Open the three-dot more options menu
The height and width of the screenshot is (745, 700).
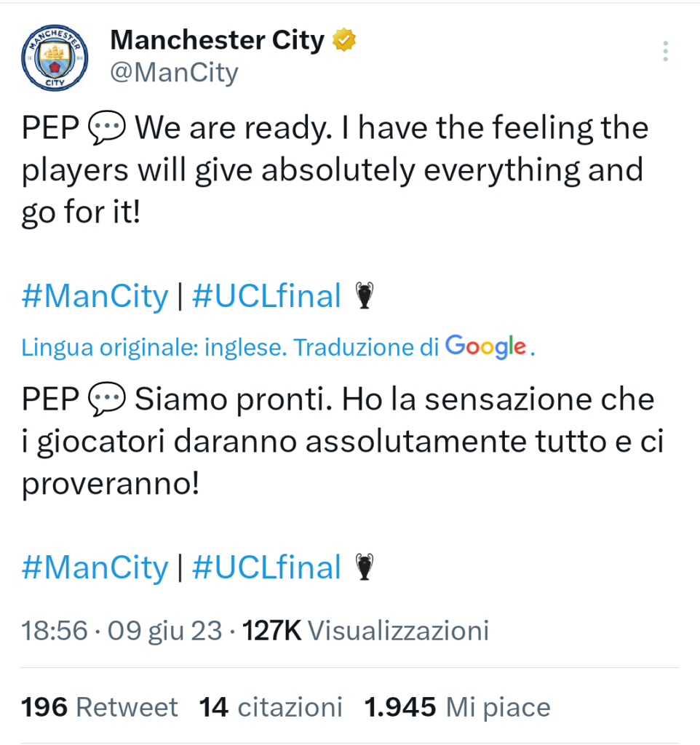(665, 52)
